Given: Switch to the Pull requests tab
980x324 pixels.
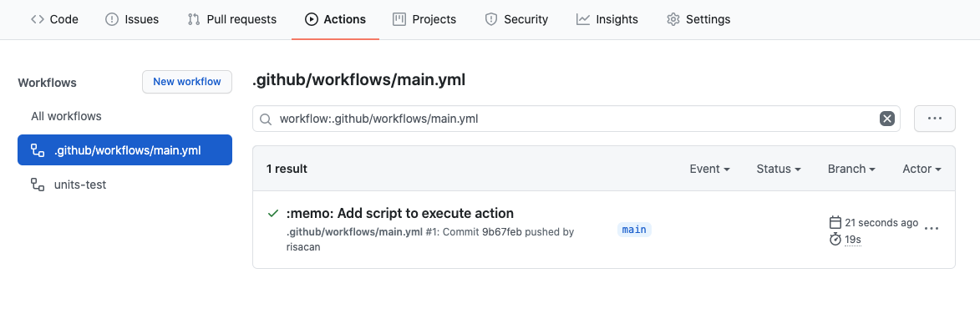Looking at the screenshot, I should [232, 19].
